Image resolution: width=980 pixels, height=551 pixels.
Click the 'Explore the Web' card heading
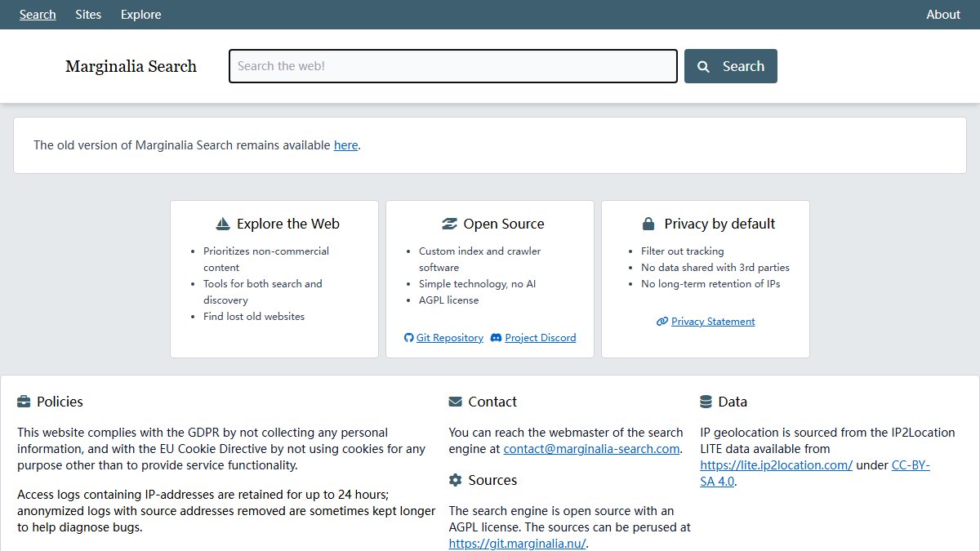click(x=288, y=224)
